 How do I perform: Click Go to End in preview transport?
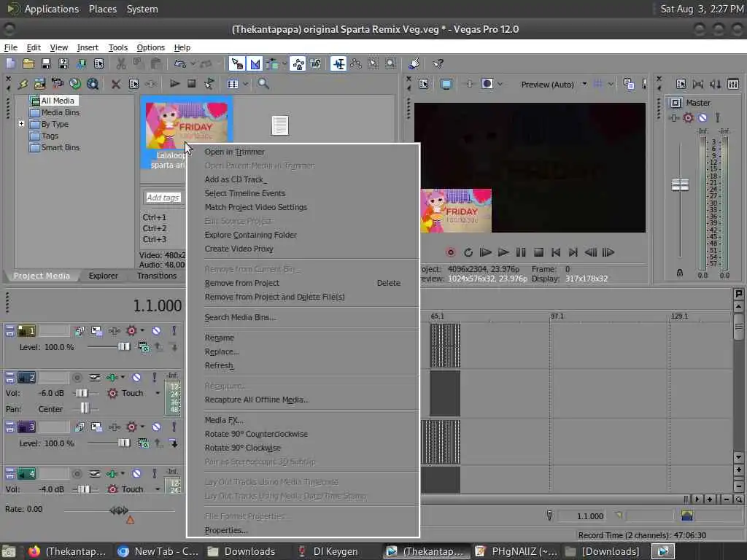[573, 252]
